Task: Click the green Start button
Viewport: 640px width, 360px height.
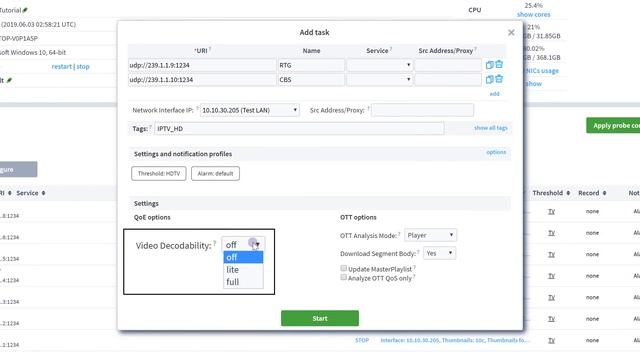Action: pos(320,318)
